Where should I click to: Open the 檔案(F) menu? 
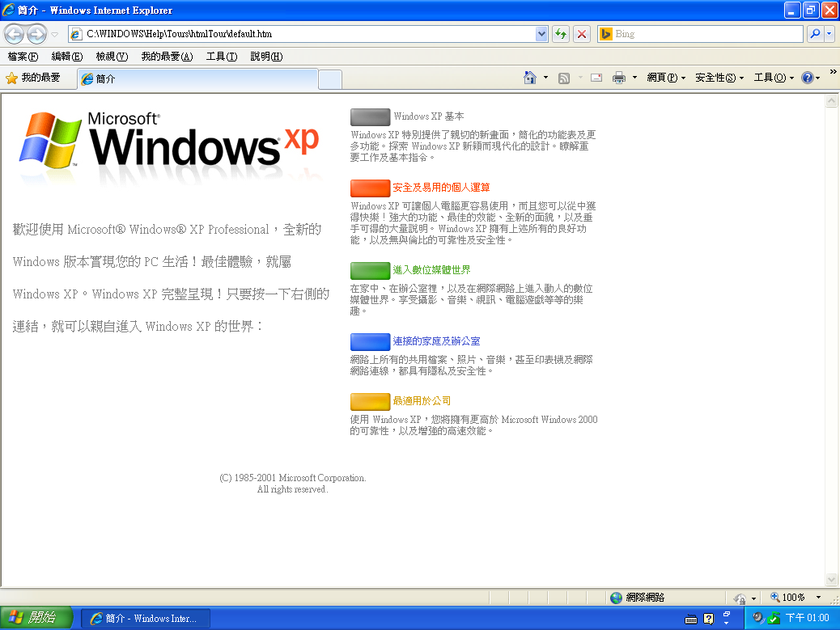pyautogui.click(x=23, y=56)
